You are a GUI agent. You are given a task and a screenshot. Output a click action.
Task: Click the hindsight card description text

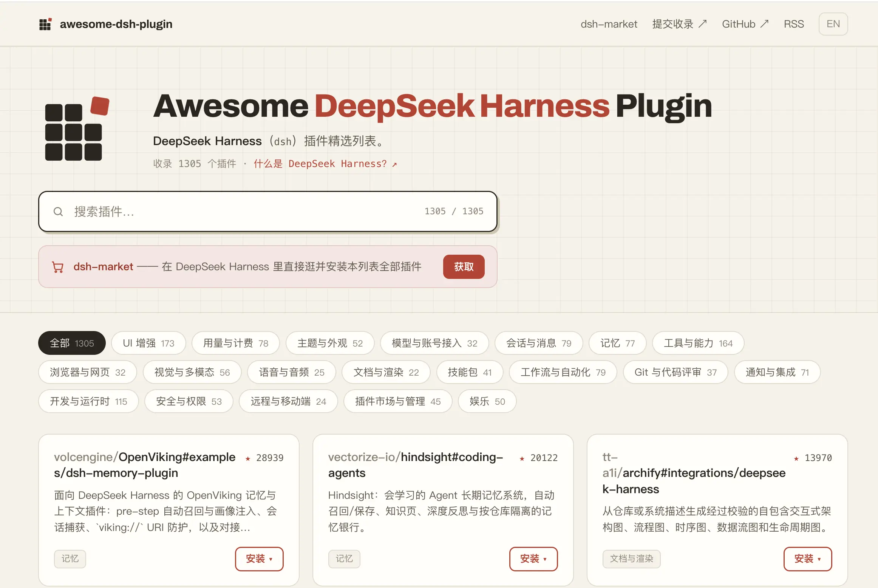tap(441, 511)
